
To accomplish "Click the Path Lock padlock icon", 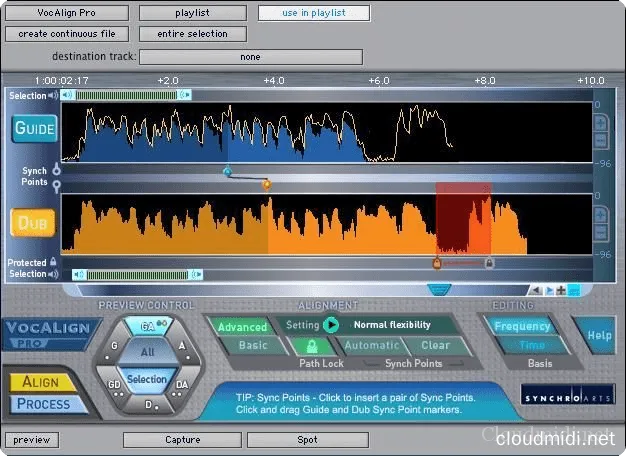I will [311, 346].
